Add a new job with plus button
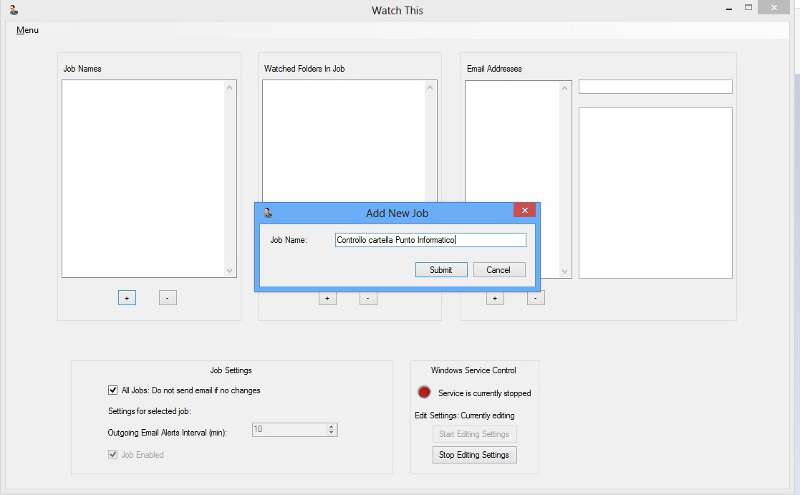Image resolution: width=800 pixels, height=495 pixels. point(127,297)
